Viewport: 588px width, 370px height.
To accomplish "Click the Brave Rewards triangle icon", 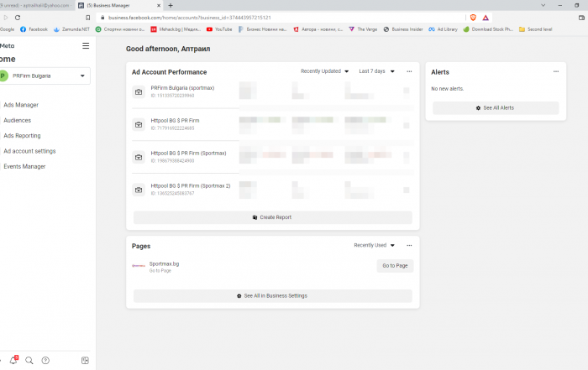I will (486, 18).
